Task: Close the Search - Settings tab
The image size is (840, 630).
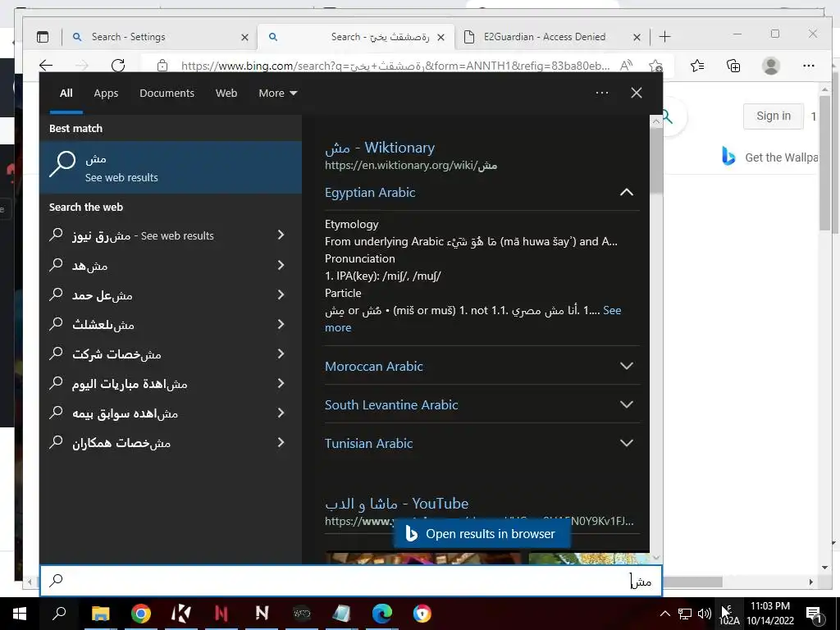Action: [x=244, y=38]
